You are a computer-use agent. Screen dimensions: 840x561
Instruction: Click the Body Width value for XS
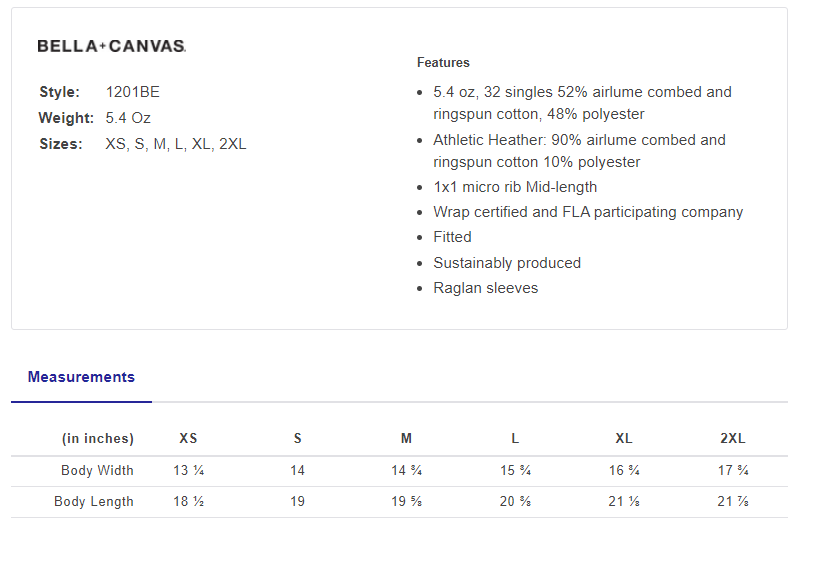pos(189,470)
